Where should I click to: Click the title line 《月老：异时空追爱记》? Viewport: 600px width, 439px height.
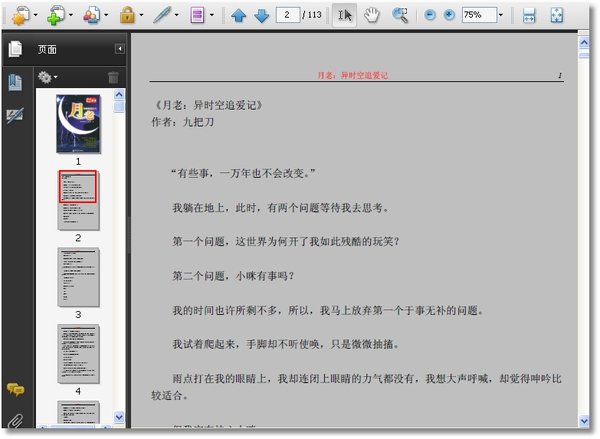[x=207, y=105]
